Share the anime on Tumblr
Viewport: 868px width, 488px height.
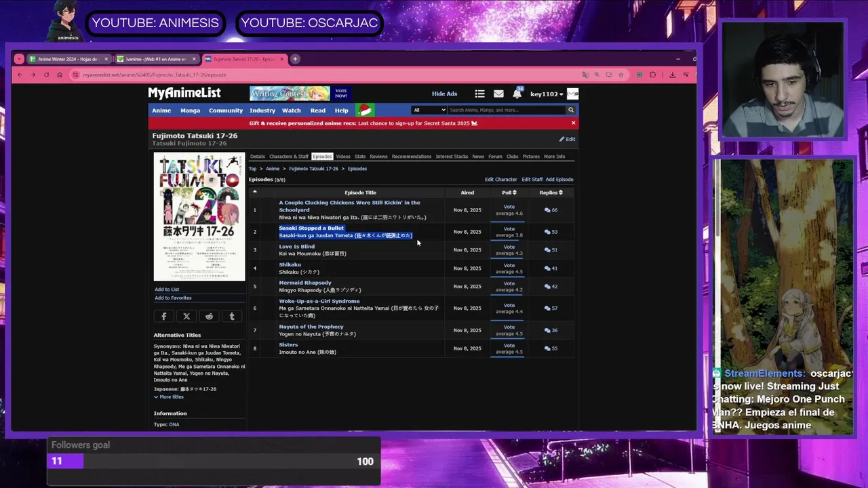tap(232, 316)
